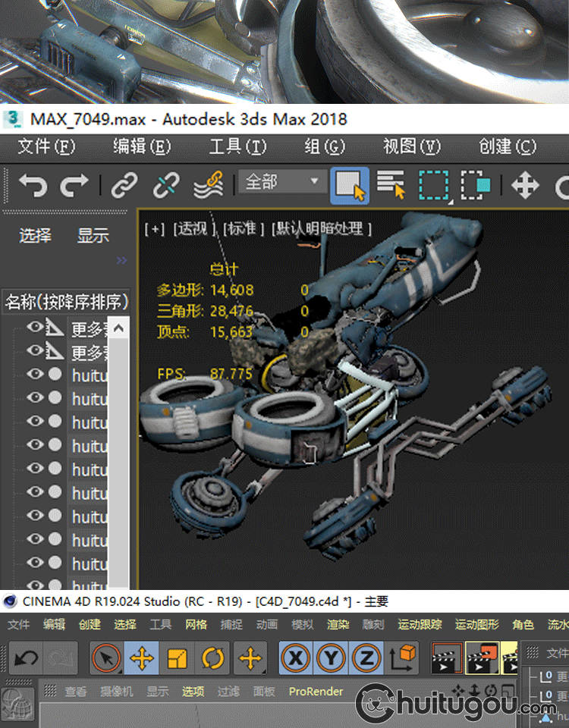Viewport: 569px width, 728px height.
Task: Click the 显示 tab in scene explorer
Action: pyautogui.click(x=93, y=236)
